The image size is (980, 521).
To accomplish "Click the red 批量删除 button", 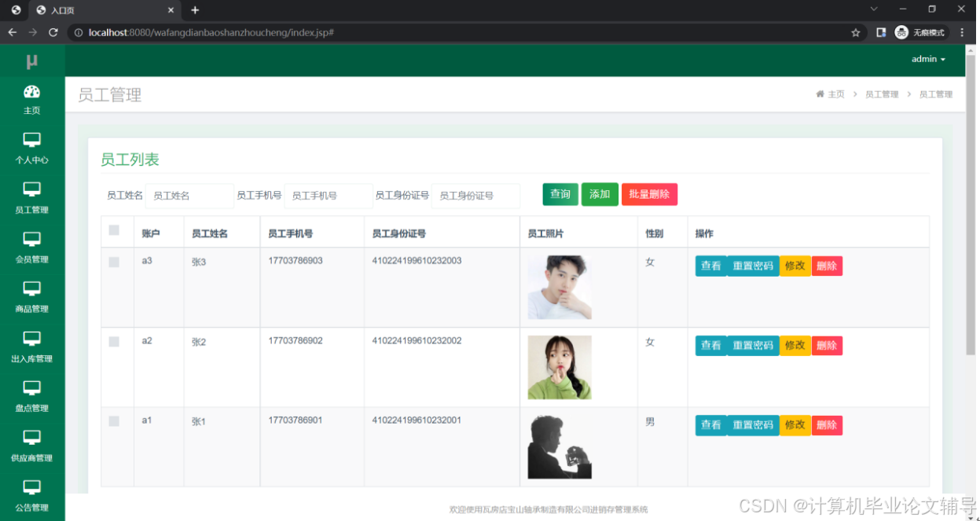I will click(x=649, y=194).
